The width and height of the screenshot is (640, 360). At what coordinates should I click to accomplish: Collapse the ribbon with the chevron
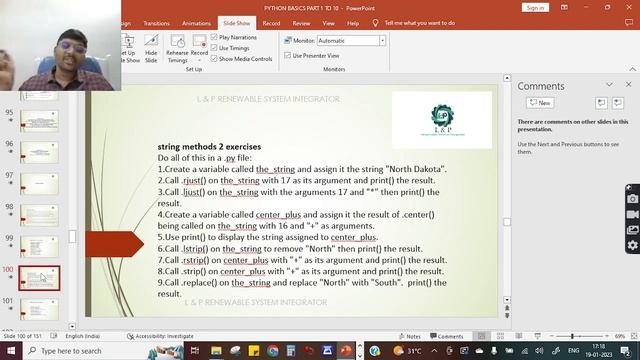click(x=632, y=69)
